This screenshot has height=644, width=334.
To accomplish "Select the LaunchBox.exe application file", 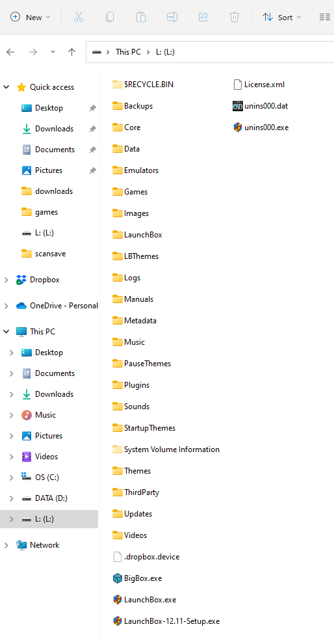I will coord(144,600).
